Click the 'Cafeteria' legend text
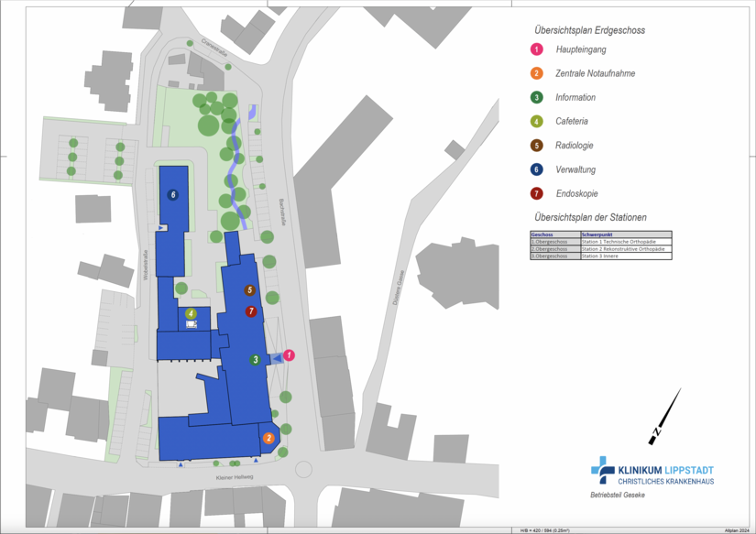The image size is (756, 534). [572, 121]
